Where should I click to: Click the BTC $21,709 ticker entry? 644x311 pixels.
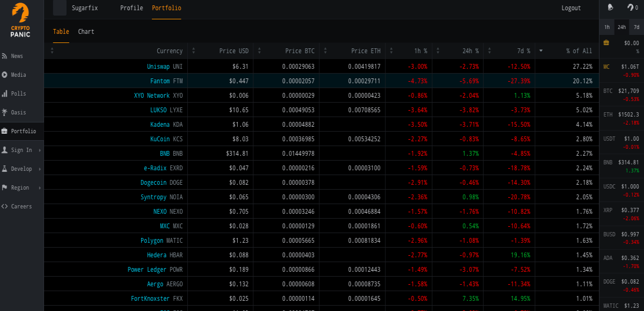(621, 95)
